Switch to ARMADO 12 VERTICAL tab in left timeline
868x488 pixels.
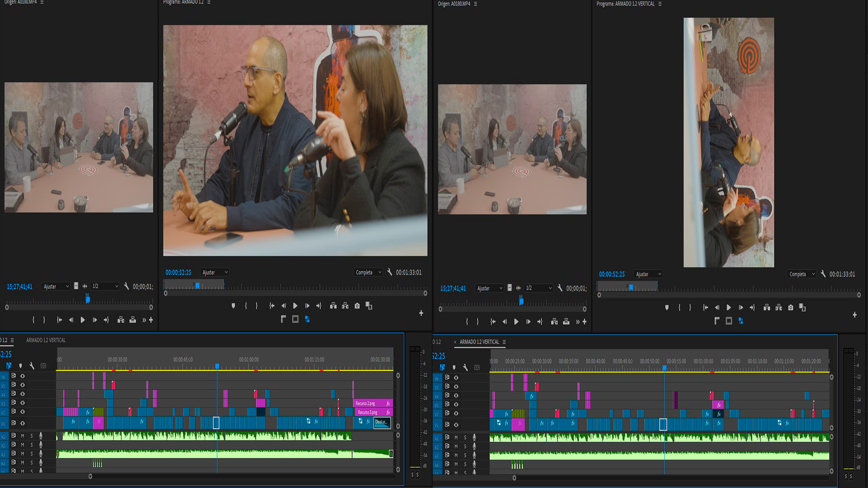coord(46,340)
